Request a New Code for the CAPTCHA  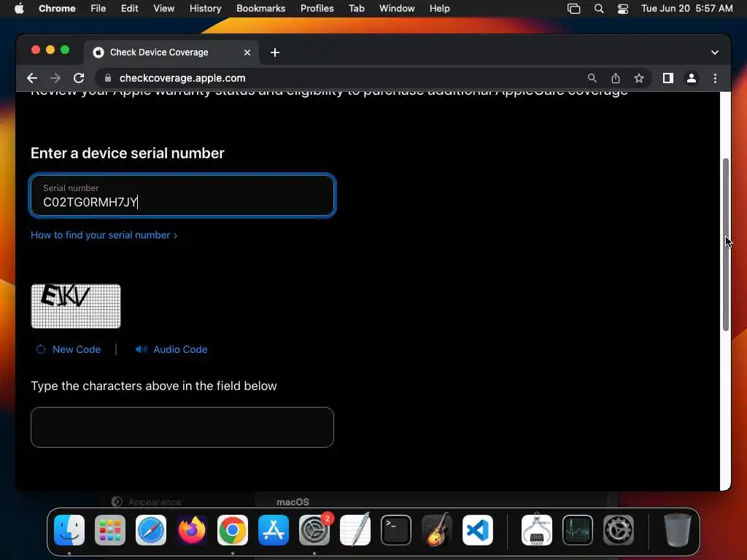(x=69, y=349)
